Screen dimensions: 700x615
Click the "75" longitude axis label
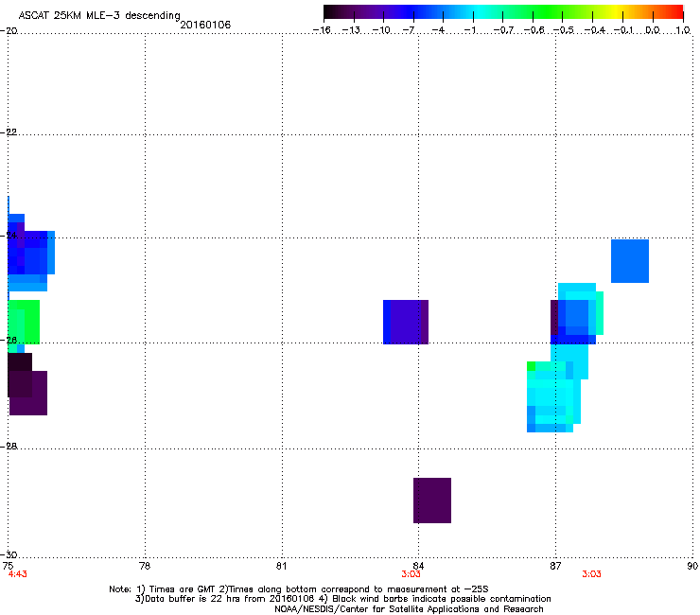pyautogui.click(x=8, y=566)
